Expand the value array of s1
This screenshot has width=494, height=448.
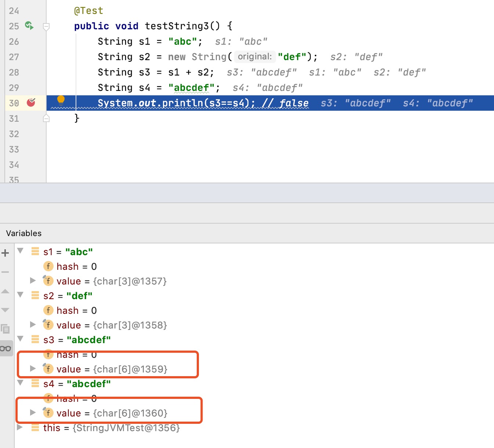pyautogui.click(x=33, y=281)
